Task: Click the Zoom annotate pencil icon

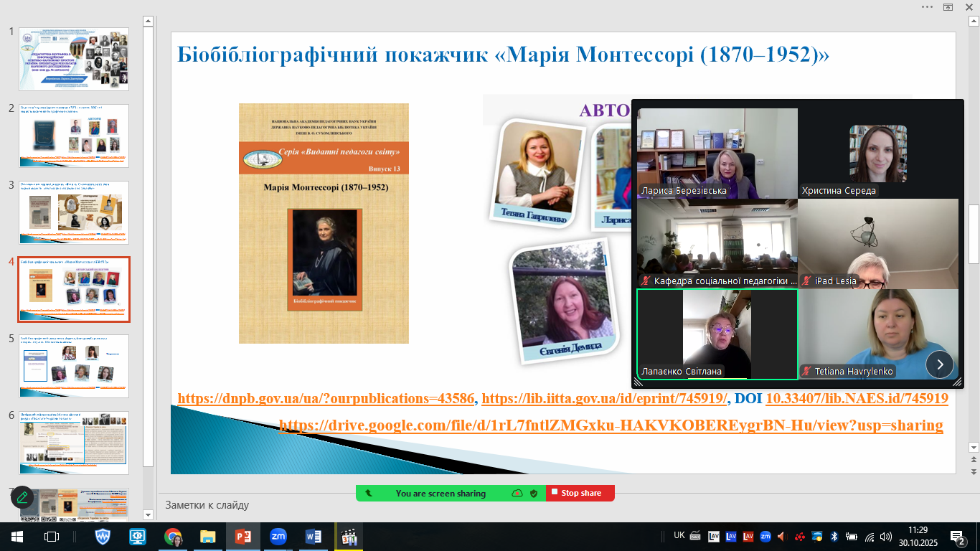Action: 22,496
